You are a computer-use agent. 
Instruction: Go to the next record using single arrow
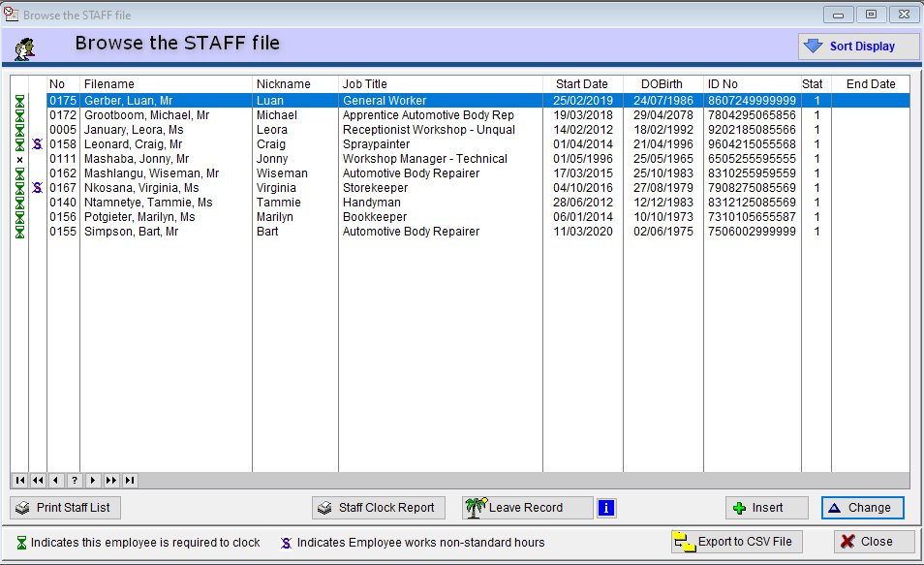93,480
